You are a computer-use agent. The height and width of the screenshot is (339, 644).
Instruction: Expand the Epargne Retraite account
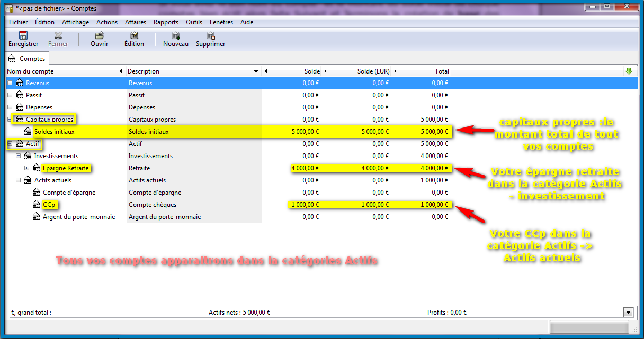(x=26, y=168)
